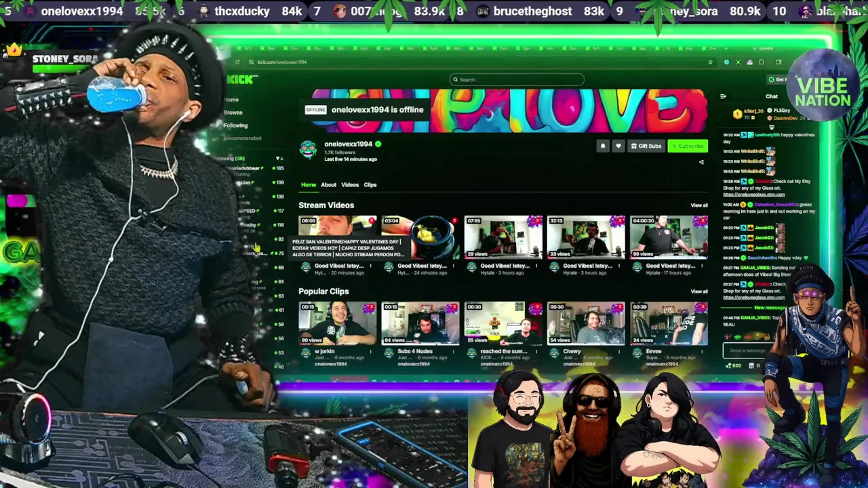Click the Kick search field

[x=517, y=79]
